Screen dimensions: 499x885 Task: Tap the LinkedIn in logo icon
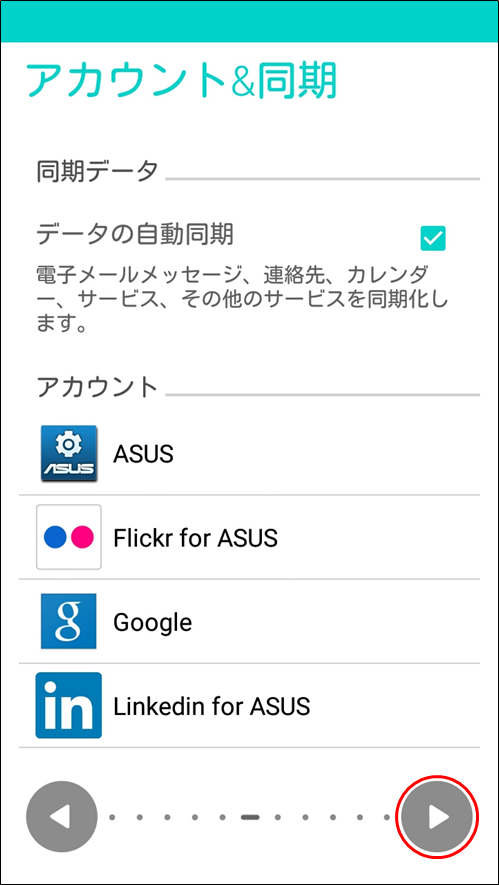tap(69, 706)
